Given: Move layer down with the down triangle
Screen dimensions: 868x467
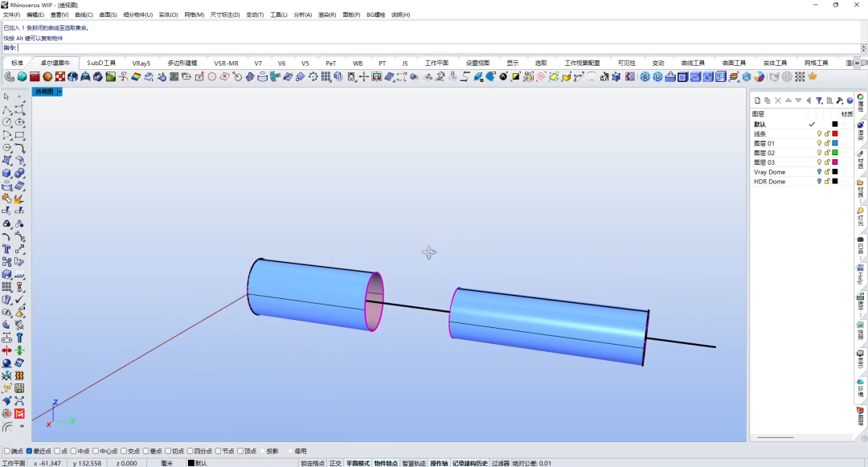Looking at the screenshot, I should [x=798, y=100].
